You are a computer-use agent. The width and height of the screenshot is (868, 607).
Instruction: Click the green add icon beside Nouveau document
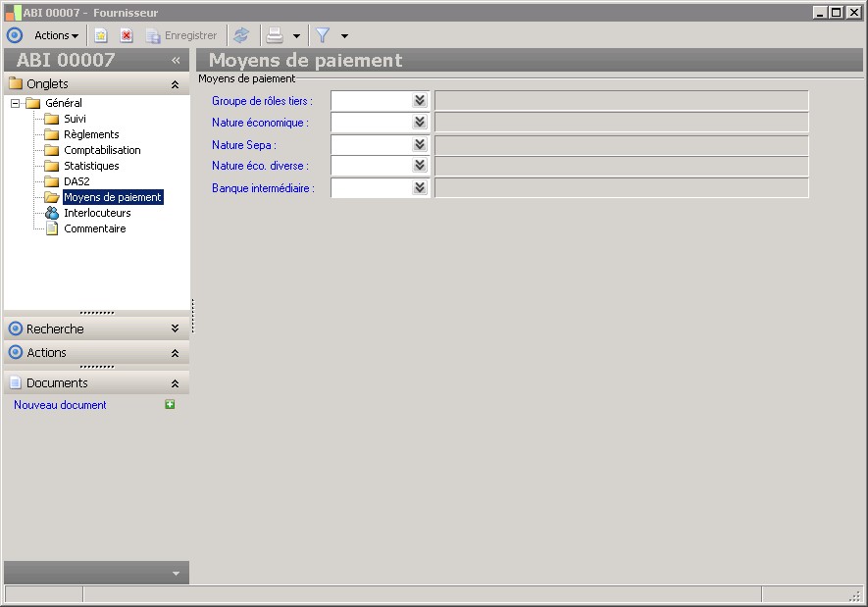click(x=170, y=405)
